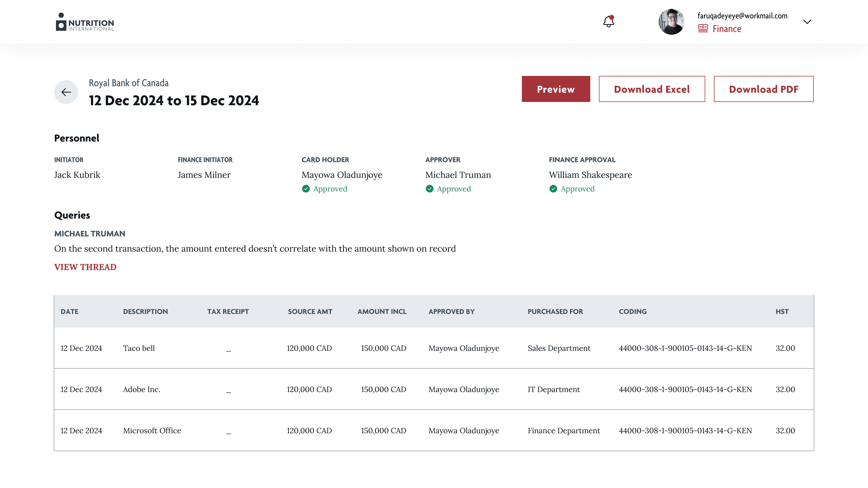Open the VIEW THREAD link
868x488 pixels.
(85, 267)
